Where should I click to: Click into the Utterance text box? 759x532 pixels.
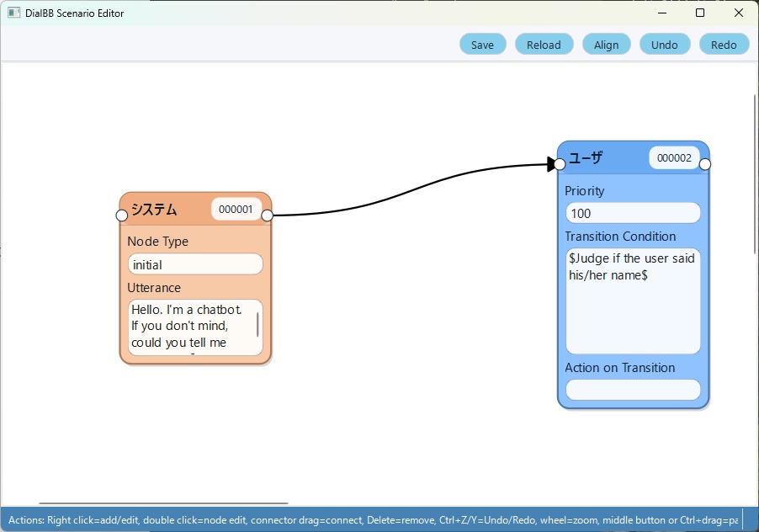tap(195, 327)
